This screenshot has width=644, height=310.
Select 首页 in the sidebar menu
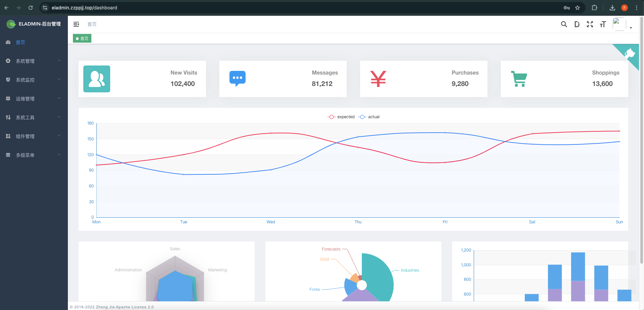coord(20,42)
